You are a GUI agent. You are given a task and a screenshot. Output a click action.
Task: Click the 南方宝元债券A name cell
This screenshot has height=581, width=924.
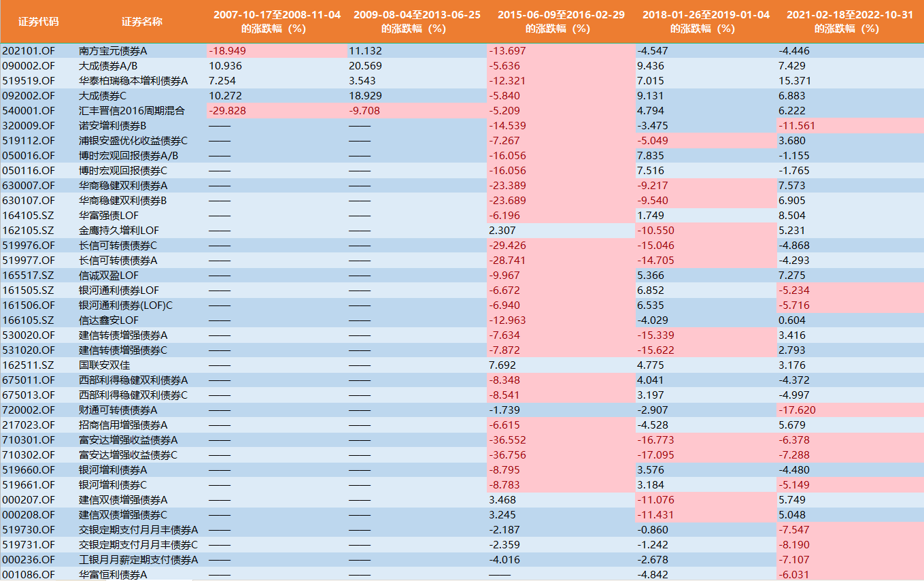(x=113, y=51)
